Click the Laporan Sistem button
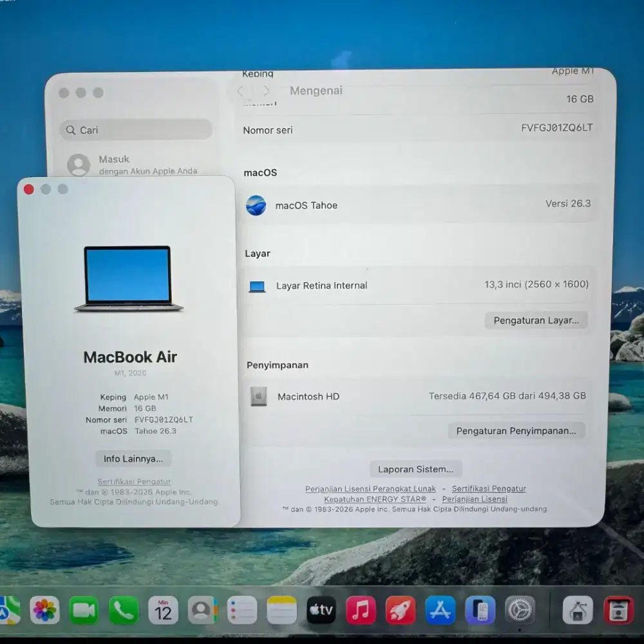 pos(415,469)
